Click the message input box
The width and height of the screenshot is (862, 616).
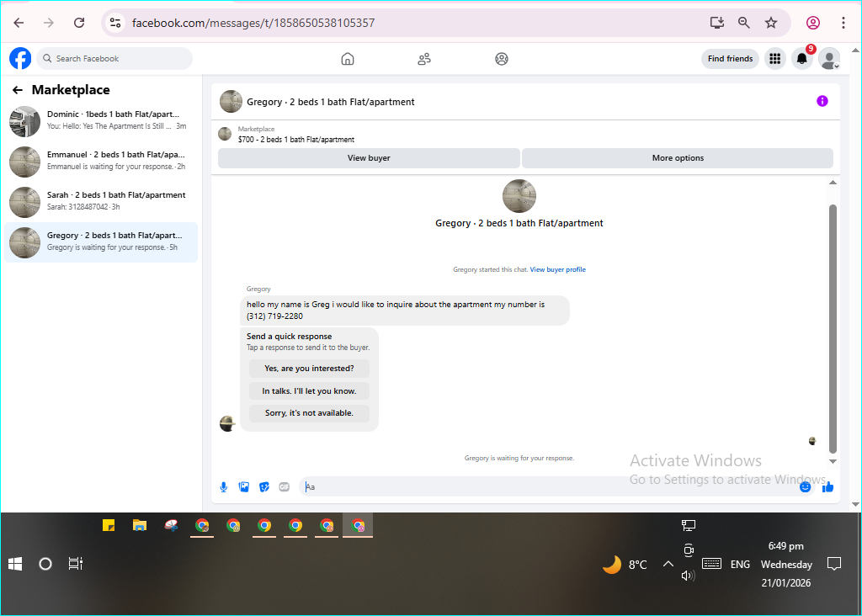point(550,487)
